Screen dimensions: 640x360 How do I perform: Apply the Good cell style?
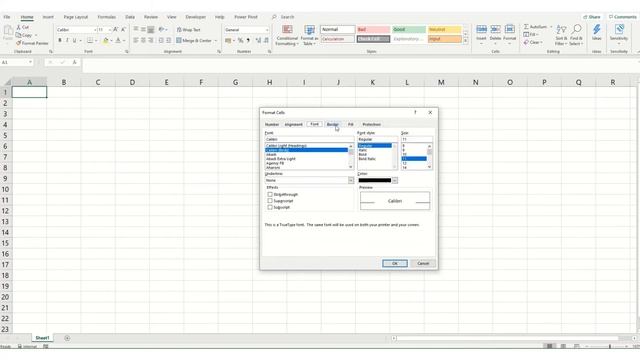coord(409,29)
